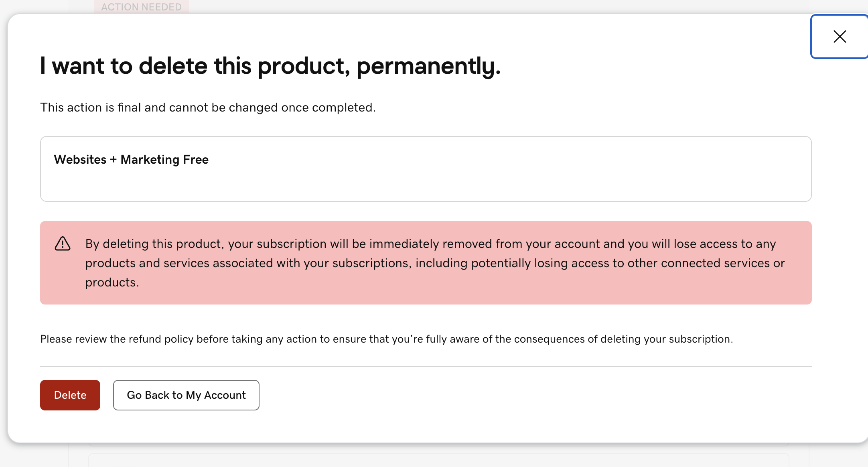Click 'products.' on warning's last line
The image size is (868, 467).
[112, 282]
